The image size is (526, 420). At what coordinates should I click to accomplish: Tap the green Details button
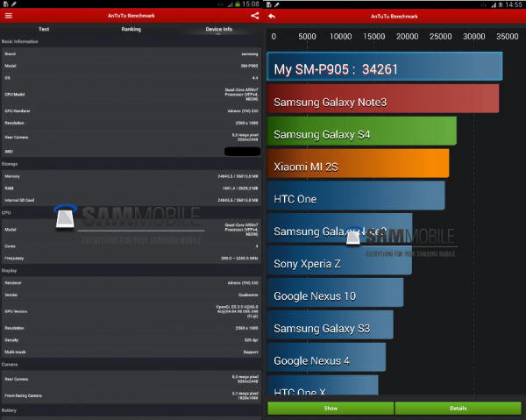[x=458, y=409]
